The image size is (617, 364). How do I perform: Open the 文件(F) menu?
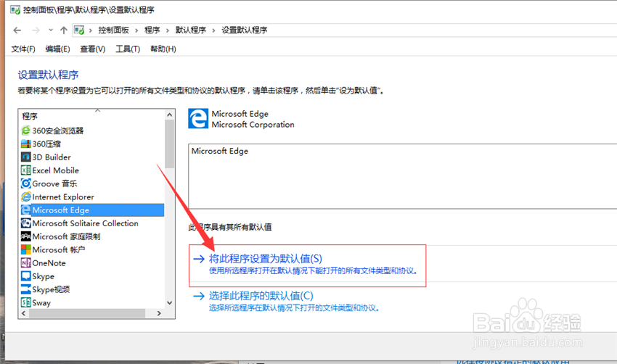(23, 49)
